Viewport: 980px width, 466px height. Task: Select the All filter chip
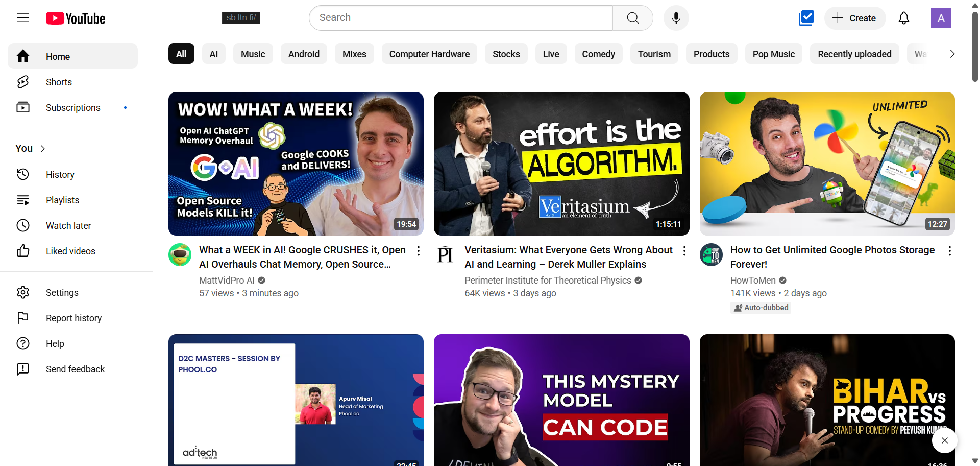click(x=181, y=54)
